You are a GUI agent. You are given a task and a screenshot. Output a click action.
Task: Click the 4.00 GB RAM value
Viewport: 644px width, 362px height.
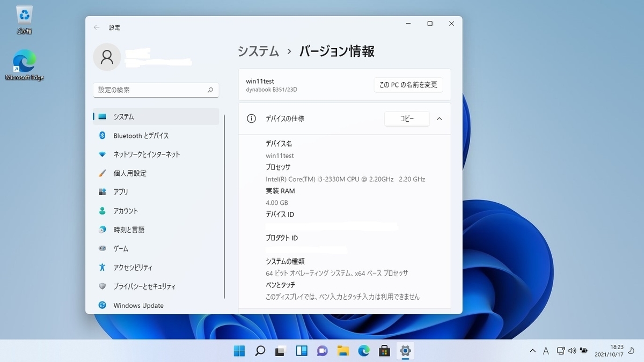[x=277, y=203]
